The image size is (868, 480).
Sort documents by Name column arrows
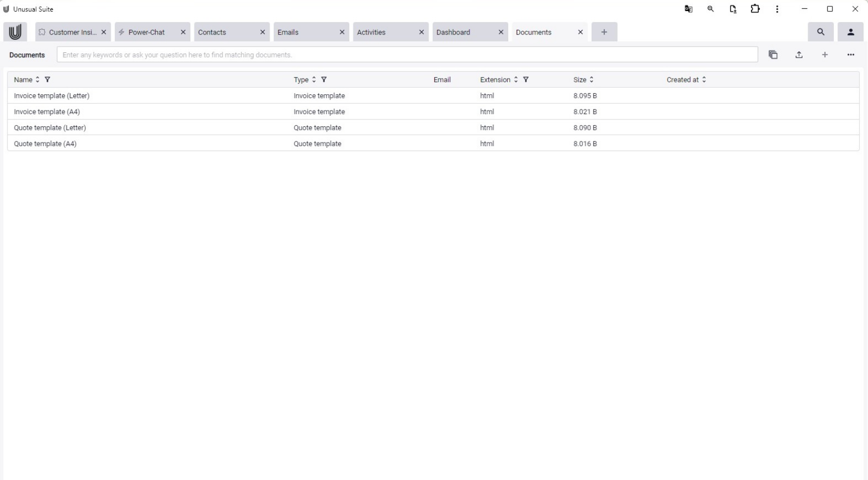[37, 80]
